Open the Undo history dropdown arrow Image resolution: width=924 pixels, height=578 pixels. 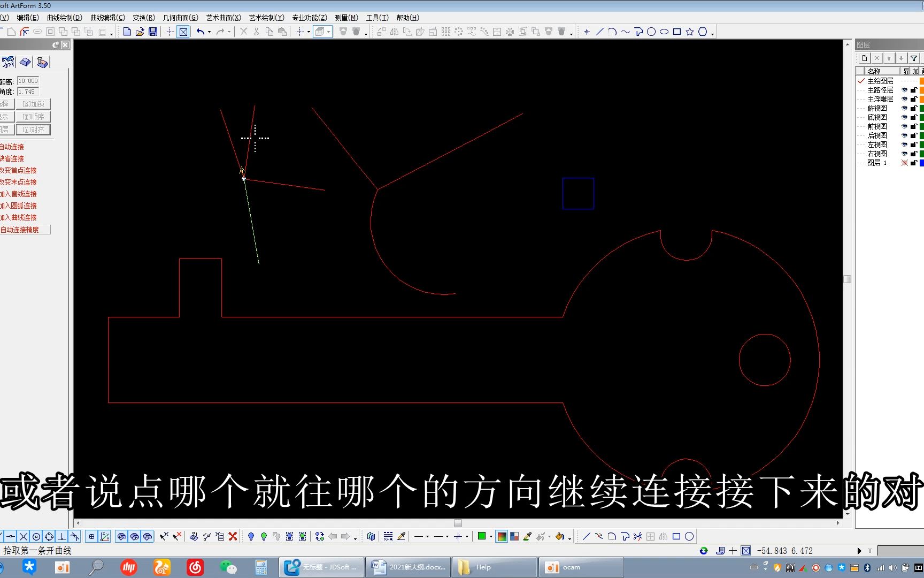[209, 32]
